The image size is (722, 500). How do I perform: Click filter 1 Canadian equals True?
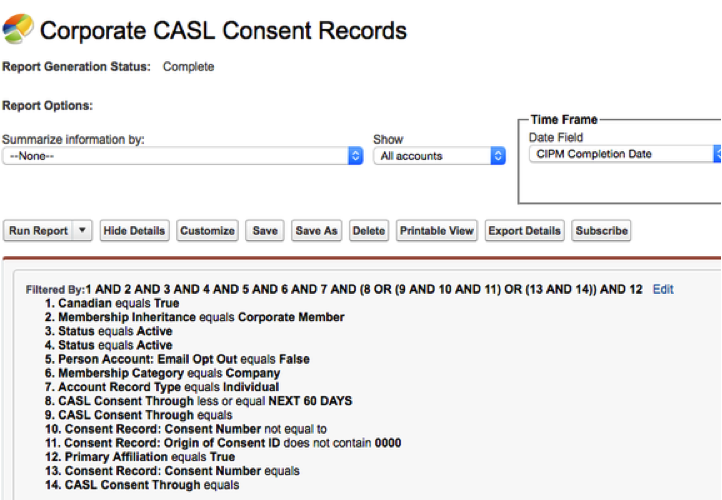pyautogui.click(x=112, y=303)
